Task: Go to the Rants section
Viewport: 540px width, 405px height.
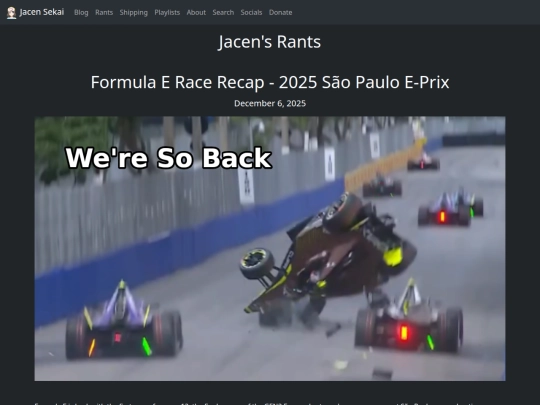Action: [x=104, y=12]
